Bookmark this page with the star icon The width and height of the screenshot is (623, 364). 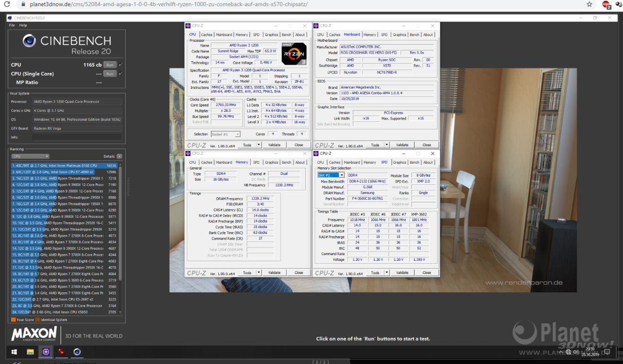(x=589, y=4)
